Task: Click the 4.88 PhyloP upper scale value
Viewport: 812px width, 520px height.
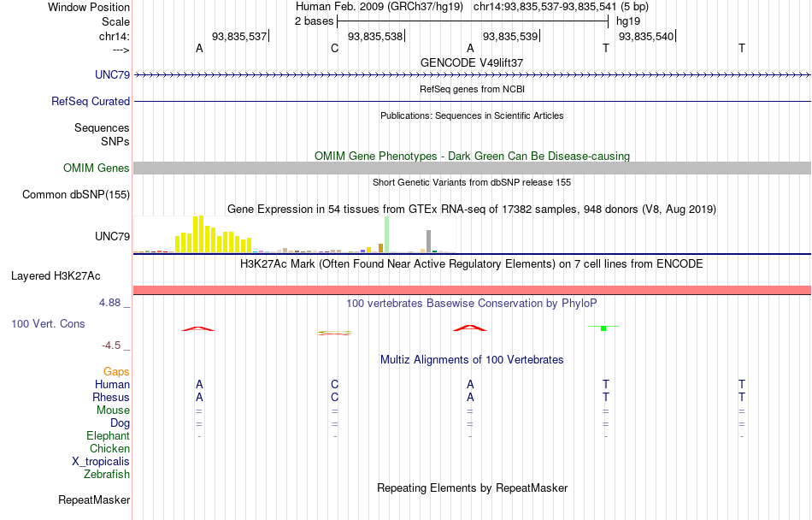Action: (109, 303)
